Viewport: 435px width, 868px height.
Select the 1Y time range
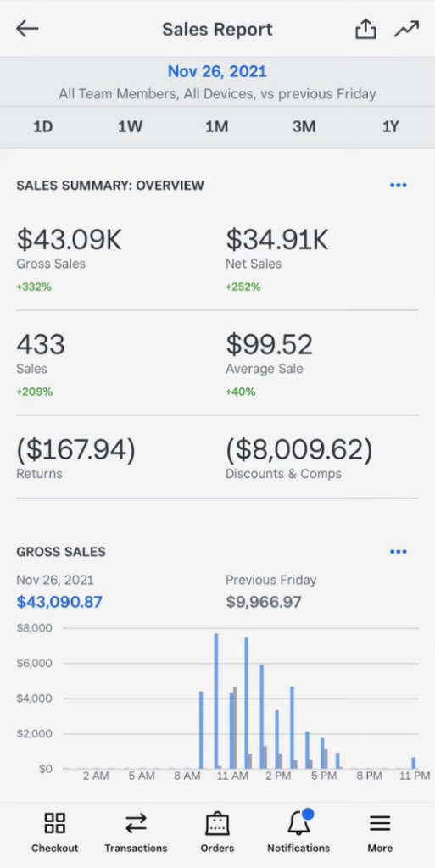point(391,127)
